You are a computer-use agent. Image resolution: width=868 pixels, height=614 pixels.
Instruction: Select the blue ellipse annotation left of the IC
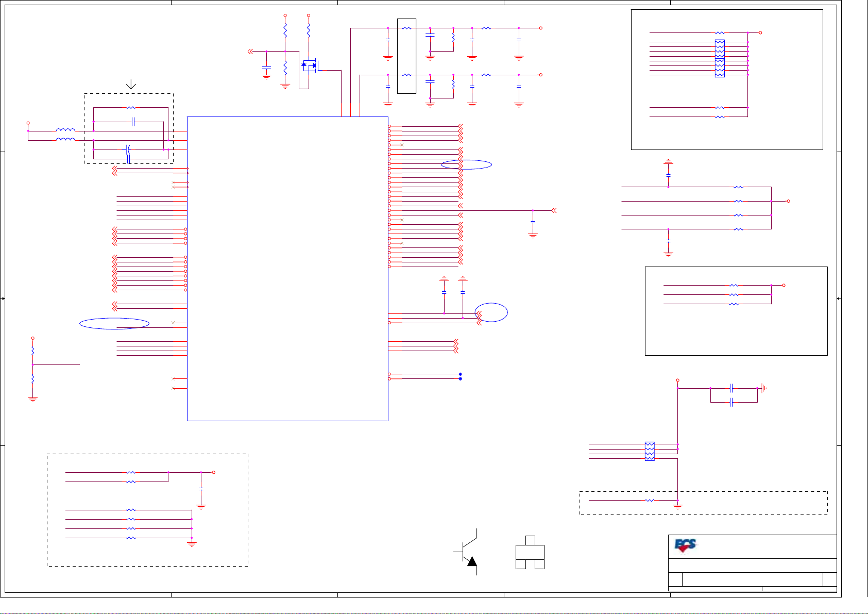[114, 323]
